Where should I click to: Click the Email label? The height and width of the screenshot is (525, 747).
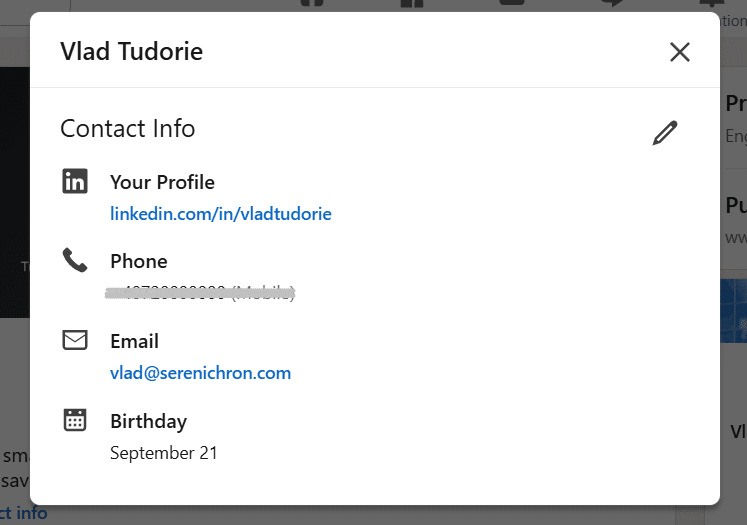click(x=134, y=341)
